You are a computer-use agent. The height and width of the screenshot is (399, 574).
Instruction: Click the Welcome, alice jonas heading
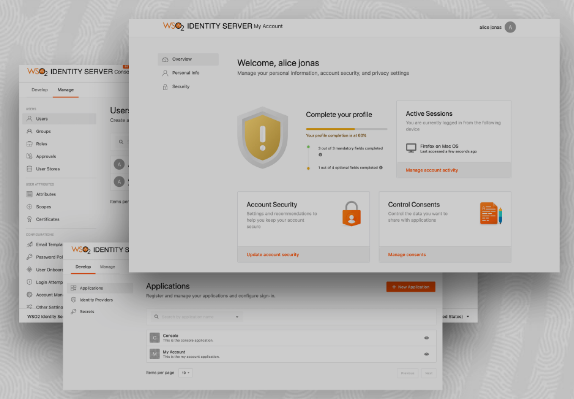pos(278,63)
